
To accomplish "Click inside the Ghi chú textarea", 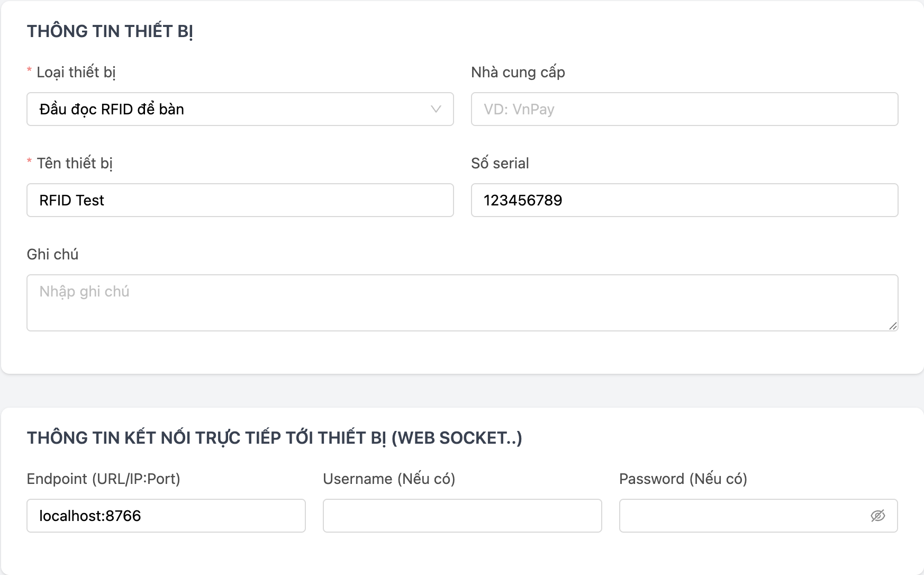I will pos(462,302).
